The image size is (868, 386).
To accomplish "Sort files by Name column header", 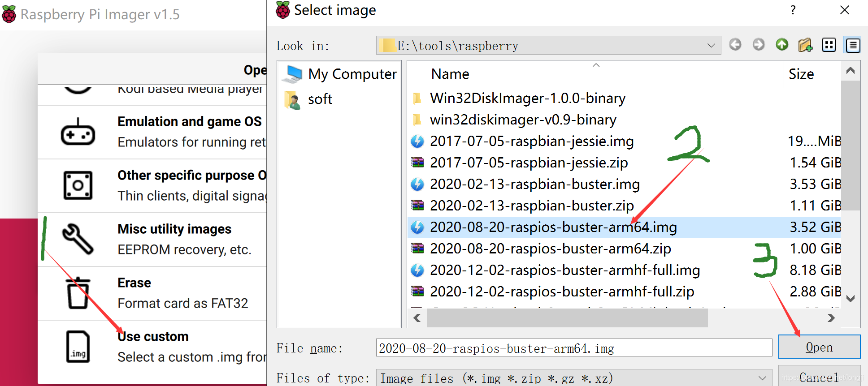I will point(595,73).
